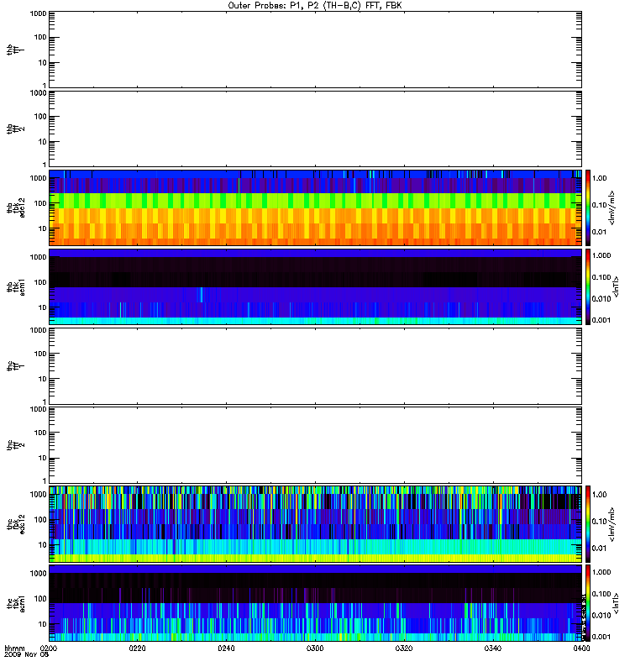Click the 'thb fbk edc12' y-axis title

[16, 207]
